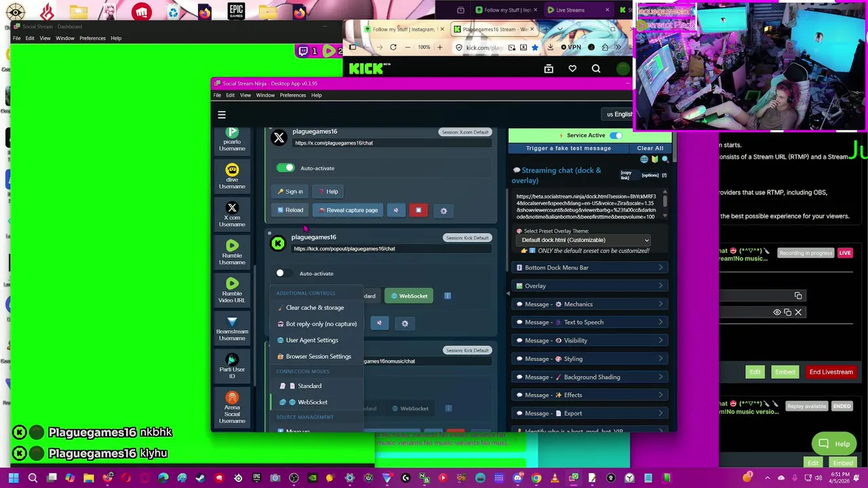This screenshot has height=488, width=868.
Task: Open settings gear for the Kick plaguegames16 source
Action: pos(405,323)
